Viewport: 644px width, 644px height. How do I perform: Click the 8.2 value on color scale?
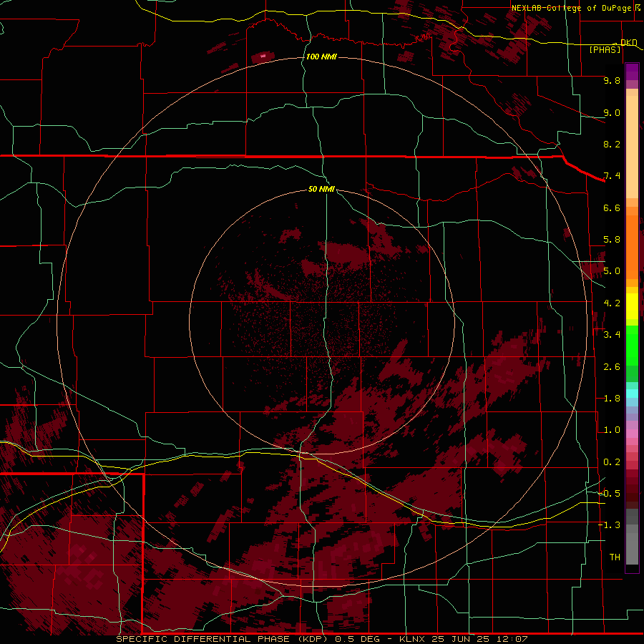(612, 144)
